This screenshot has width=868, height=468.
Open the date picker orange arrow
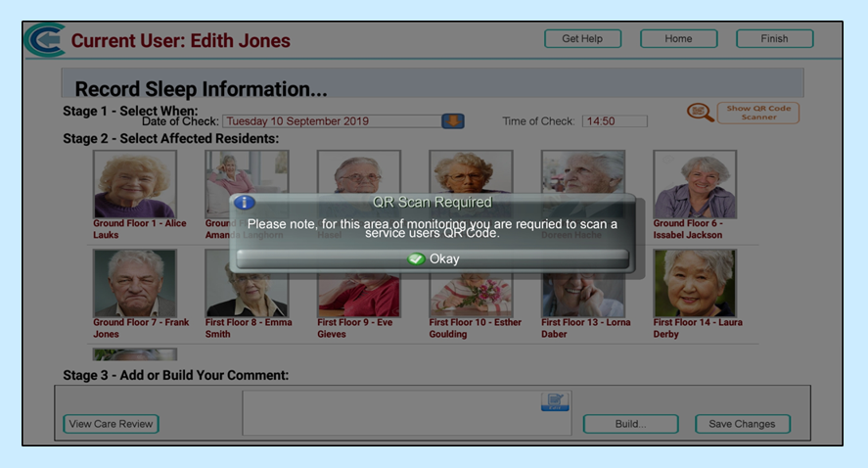453,120
